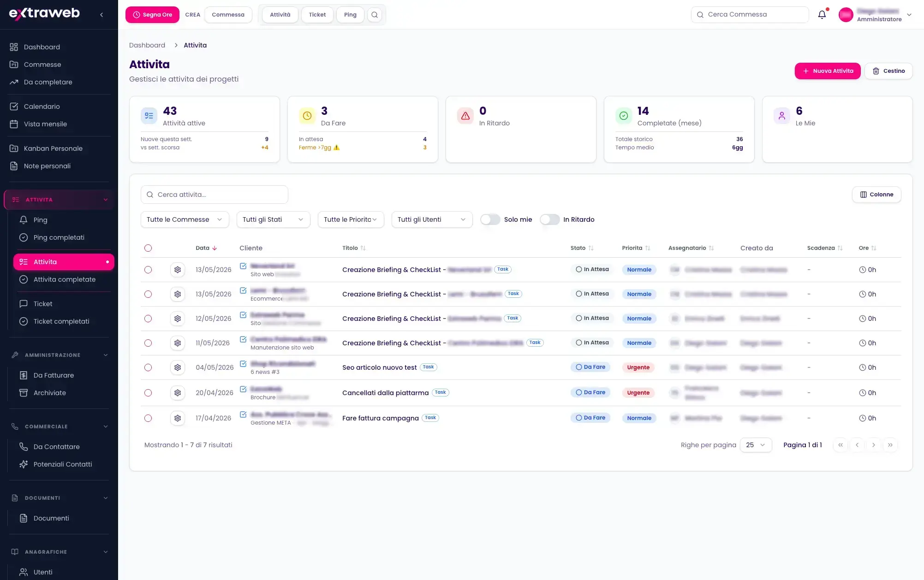Viewport: 924px width, 580px height.
Task: Open the Tutte le Commesse dropdown
Action: (185, 219)
